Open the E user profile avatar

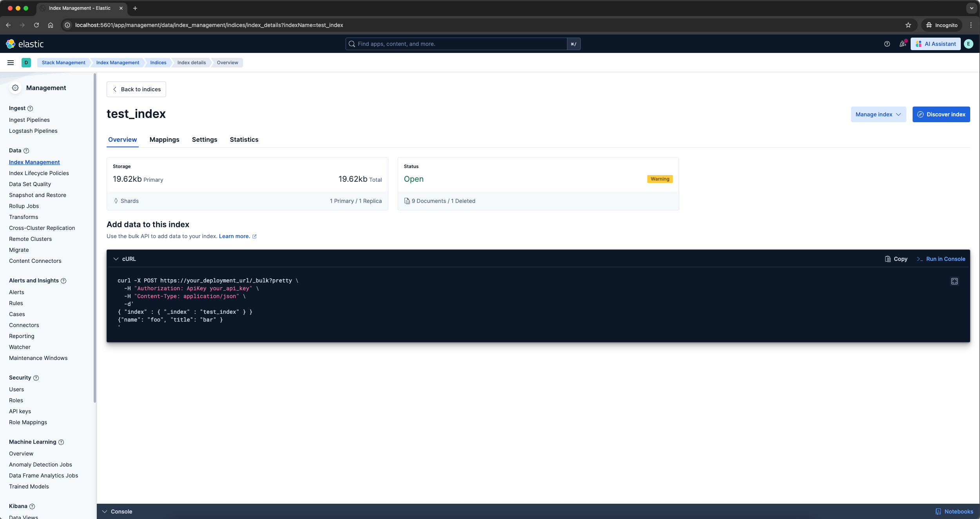click(968, 44)
